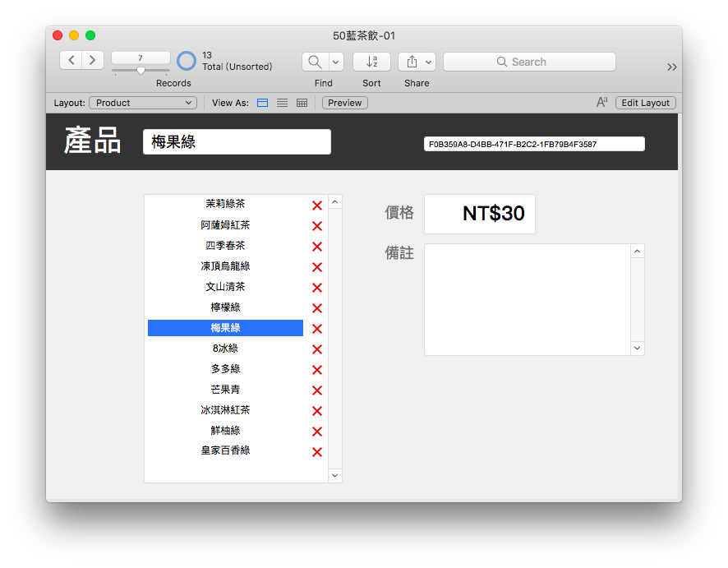Switch to Table view icon
The height and width of the screenshot is (568, 728).
(302, 103)
